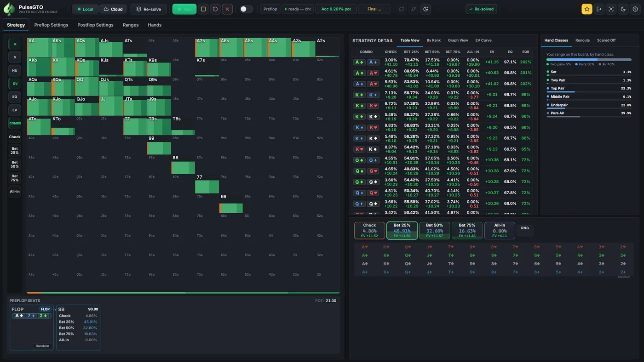Click the Re-solve button

coord(149,9)
